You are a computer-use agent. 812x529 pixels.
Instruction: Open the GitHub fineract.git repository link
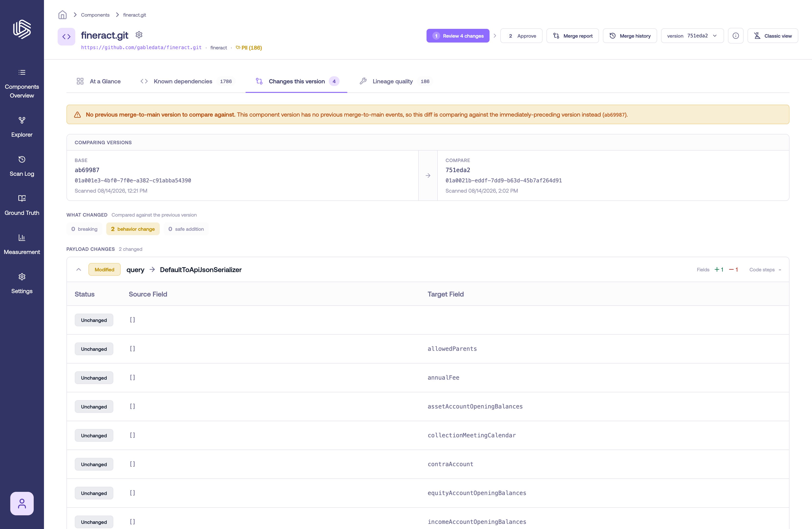click(141, 47)
